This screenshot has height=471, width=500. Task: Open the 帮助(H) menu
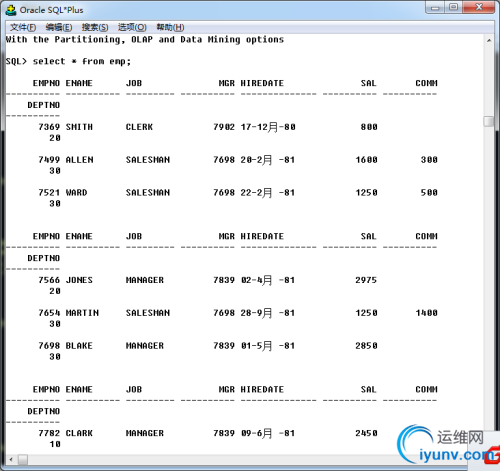click(170, 27)
